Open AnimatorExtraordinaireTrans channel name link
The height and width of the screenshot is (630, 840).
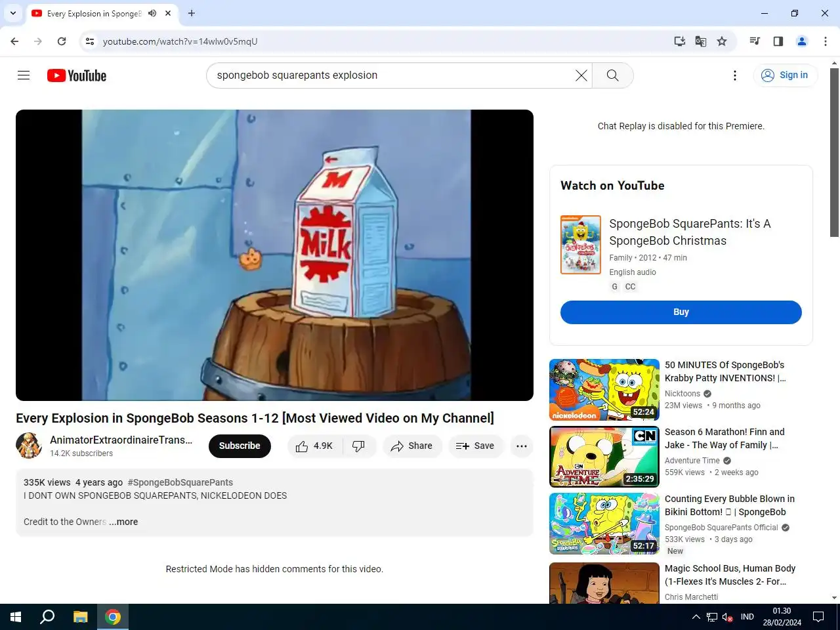point(121,440)
